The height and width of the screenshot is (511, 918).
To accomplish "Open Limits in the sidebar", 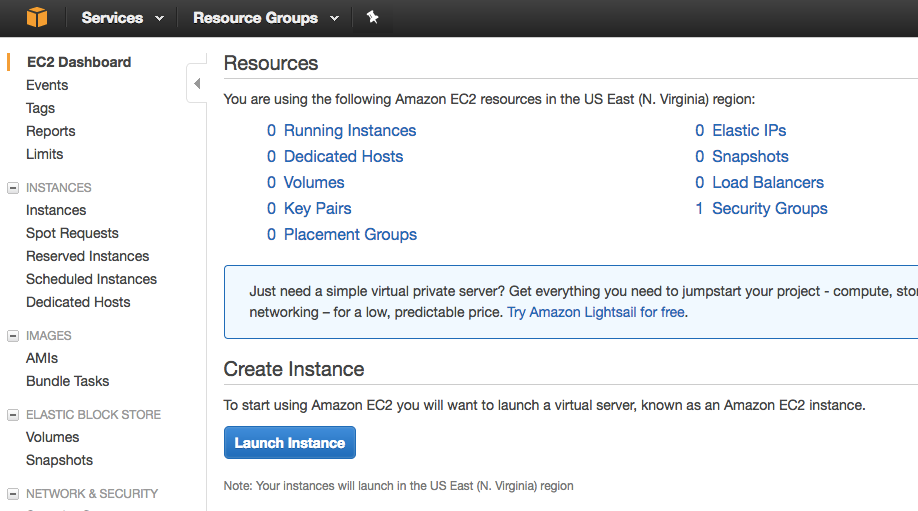I will 45,154.
